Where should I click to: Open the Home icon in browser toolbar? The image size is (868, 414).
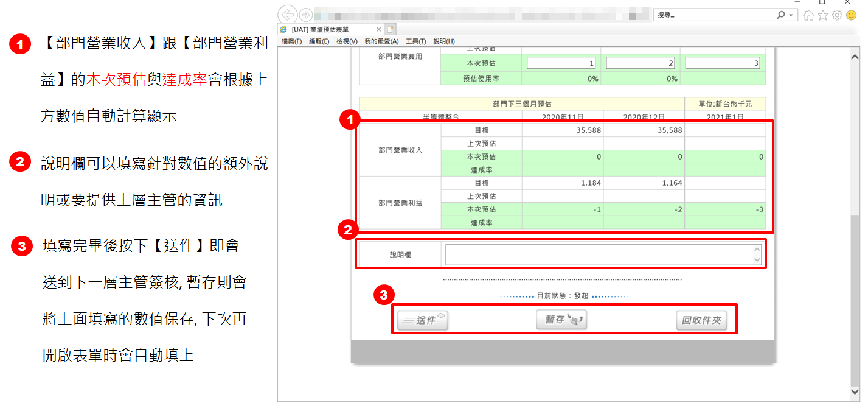pyautogui.click(x=809, y=15)
